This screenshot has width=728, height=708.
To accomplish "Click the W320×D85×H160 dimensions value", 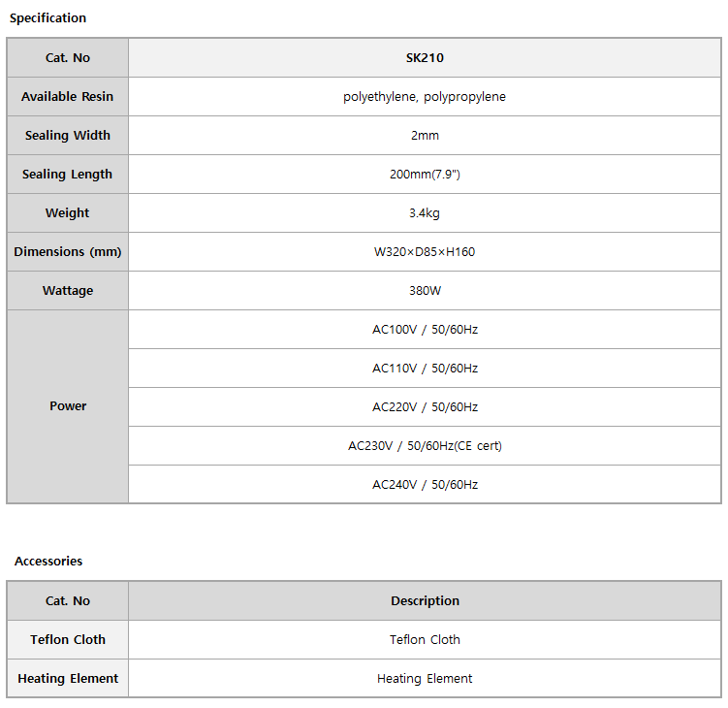I will point(425,252).
